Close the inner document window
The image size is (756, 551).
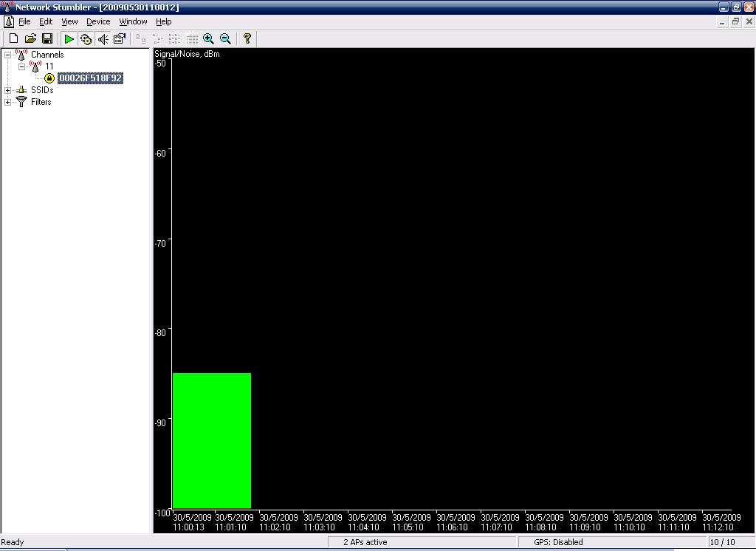coord(749,21)
